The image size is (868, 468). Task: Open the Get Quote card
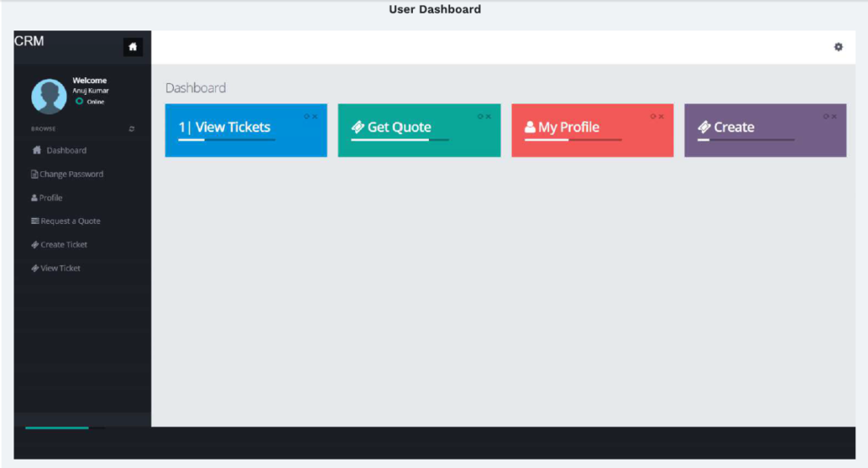click(419, 131)
